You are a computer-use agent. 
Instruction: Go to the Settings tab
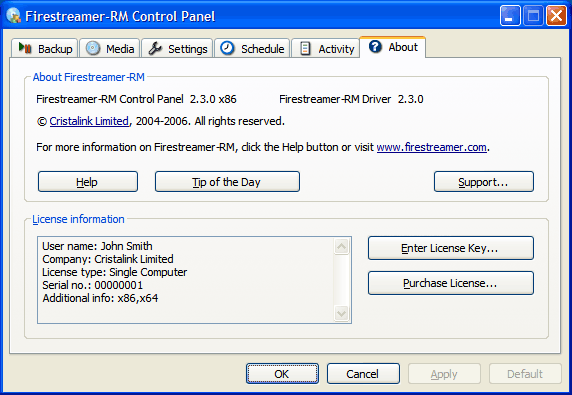click(177, 48)
